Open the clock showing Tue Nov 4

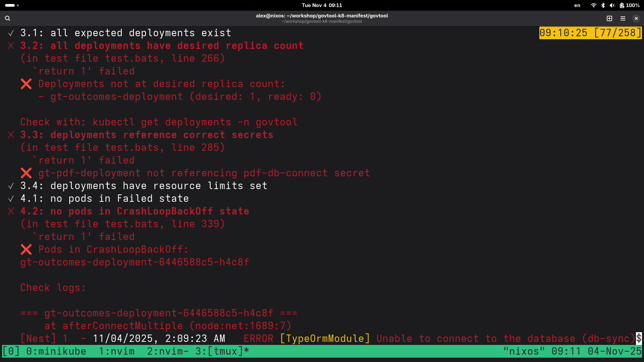[x=322, y=5]
